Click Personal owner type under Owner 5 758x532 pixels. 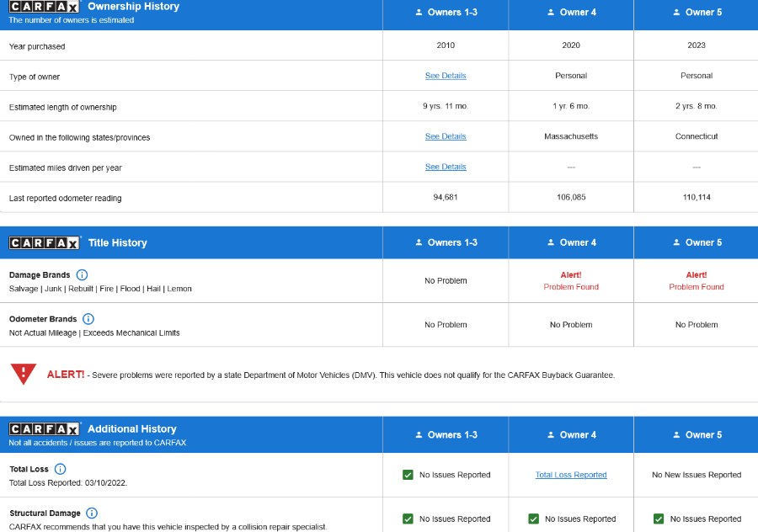697,76
